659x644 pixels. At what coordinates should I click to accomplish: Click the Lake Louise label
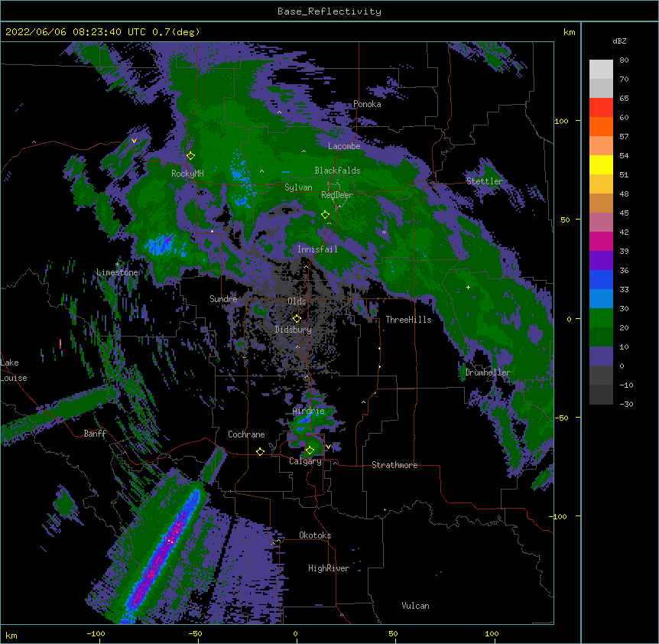[14, 370]
